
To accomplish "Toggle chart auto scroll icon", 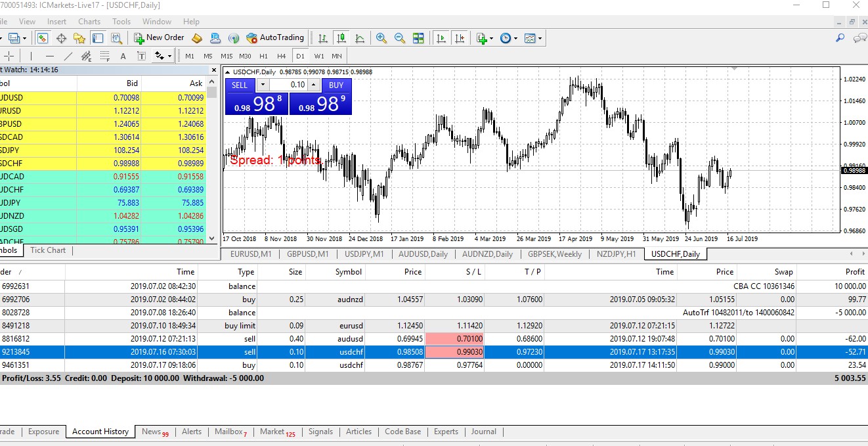I will pos(441,38).
